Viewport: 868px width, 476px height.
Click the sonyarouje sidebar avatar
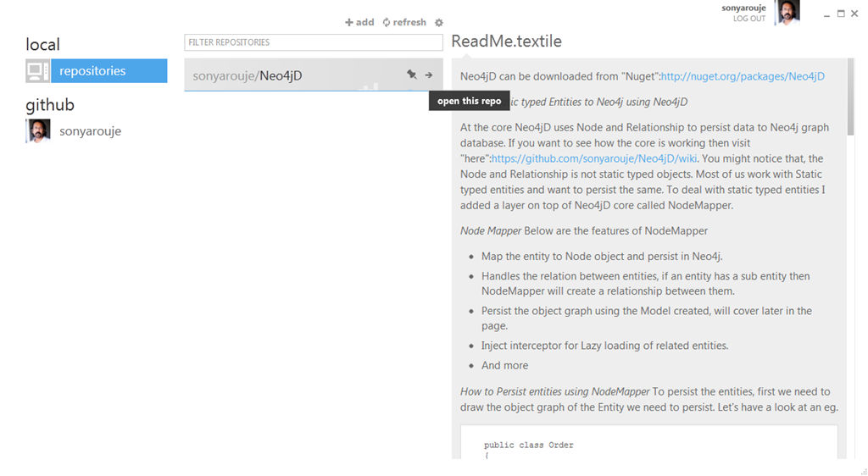(x=38, y=130)
